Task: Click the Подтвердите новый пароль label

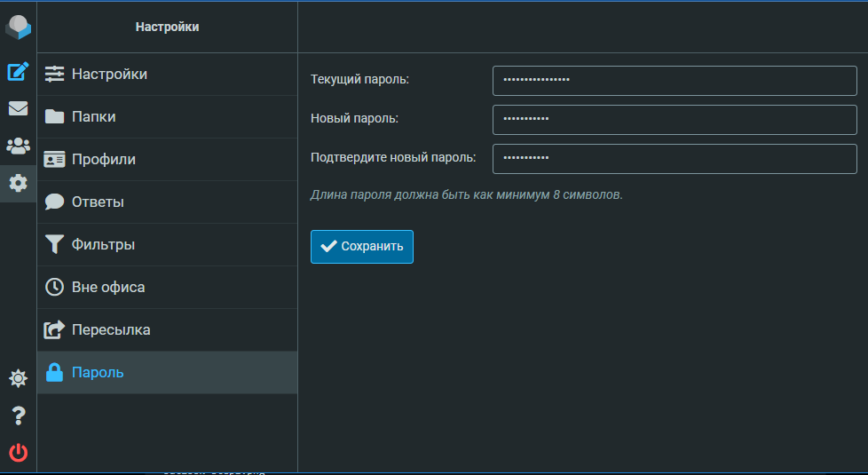Action: coord(393,158)
